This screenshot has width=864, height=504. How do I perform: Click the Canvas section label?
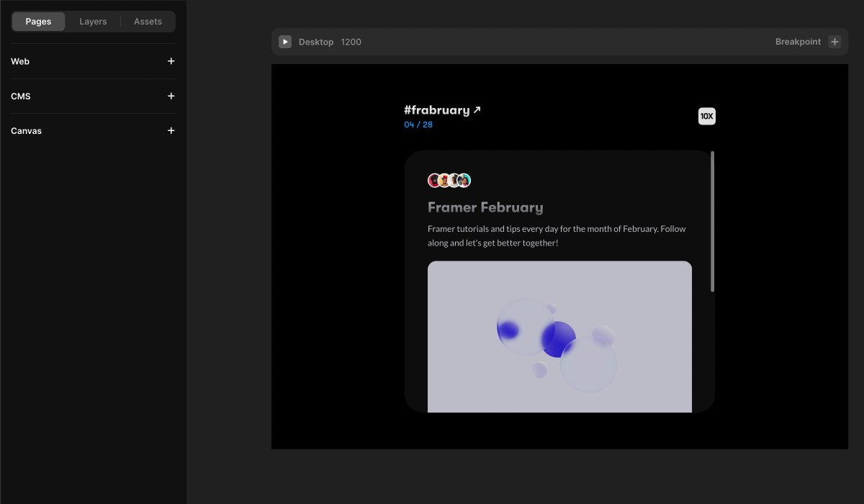click(x=27, y=131)
